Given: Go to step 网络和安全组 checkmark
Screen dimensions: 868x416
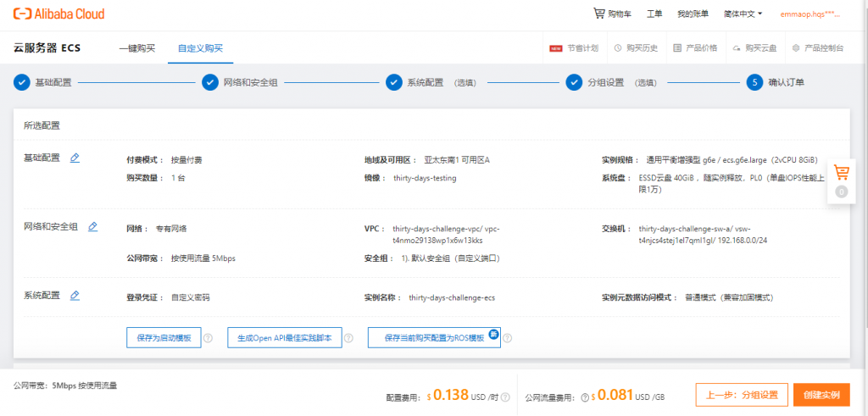Looking at the screenshot, I should tap(210, 82).
